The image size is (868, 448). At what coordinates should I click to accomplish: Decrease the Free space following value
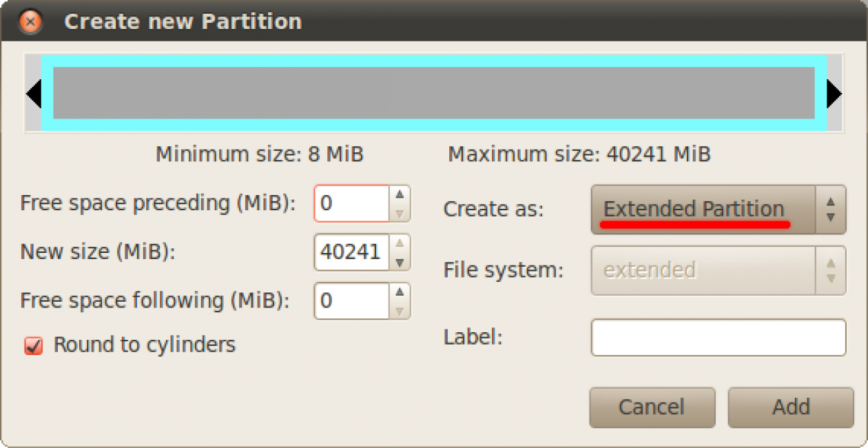pyautogui.click(x=400, y=311)
